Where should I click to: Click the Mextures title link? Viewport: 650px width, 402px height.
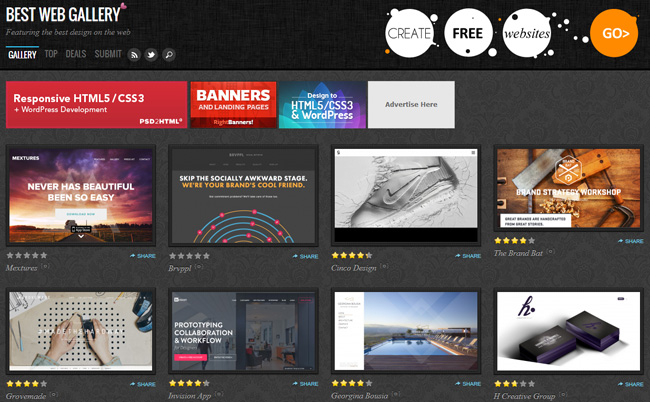(x=22, y=268)
